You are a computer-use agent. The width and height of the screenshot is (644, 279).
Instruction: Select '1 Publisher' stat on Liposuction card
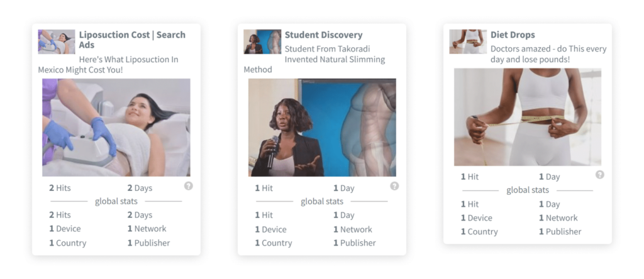click(x=148, y=243)
